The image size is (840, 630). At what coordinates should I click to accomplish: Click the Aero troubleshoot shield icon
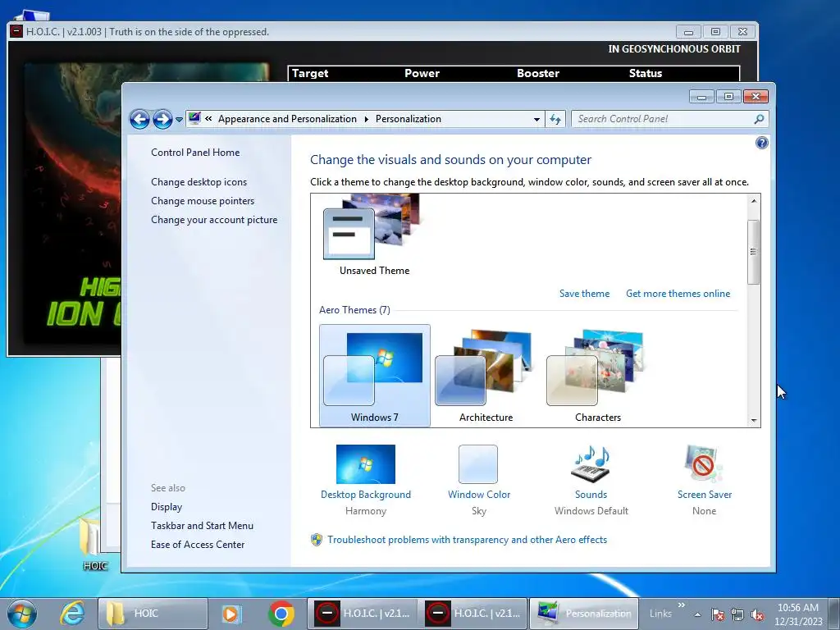click(x=317, y=540)
